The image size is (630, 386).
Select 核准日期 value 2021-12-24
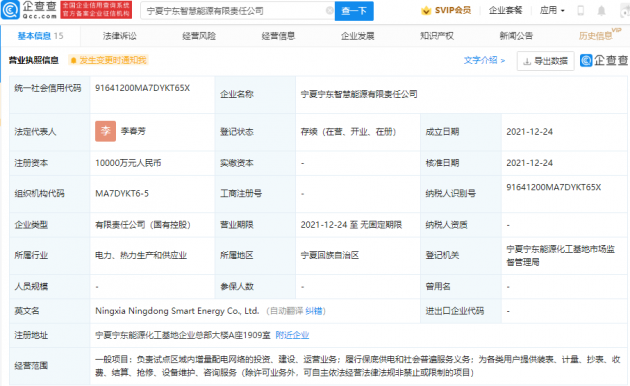click(530, 163)
